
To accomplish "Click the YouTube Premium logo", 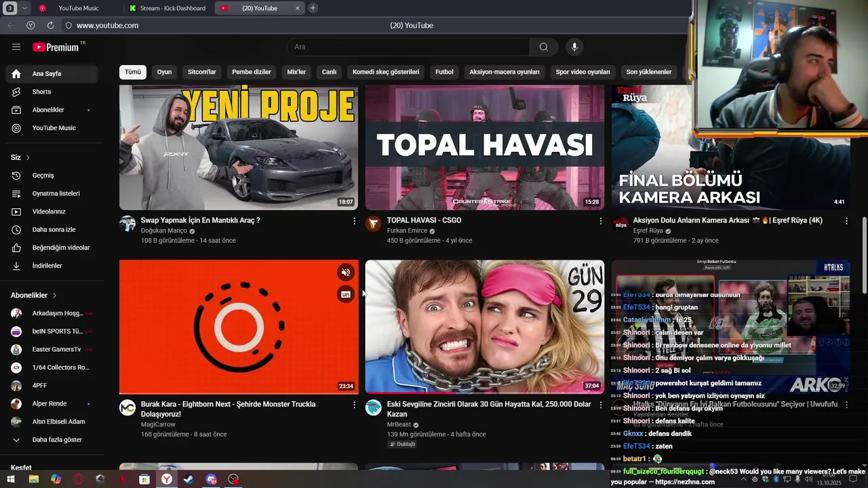I will (56, 47).
